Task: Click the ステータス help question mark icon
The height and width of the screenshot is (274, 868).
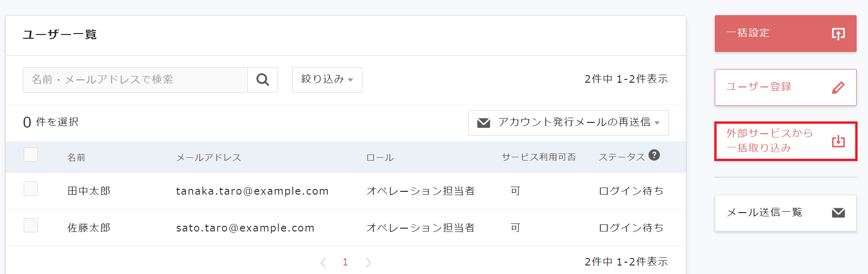Action: [x=654, y=155]
